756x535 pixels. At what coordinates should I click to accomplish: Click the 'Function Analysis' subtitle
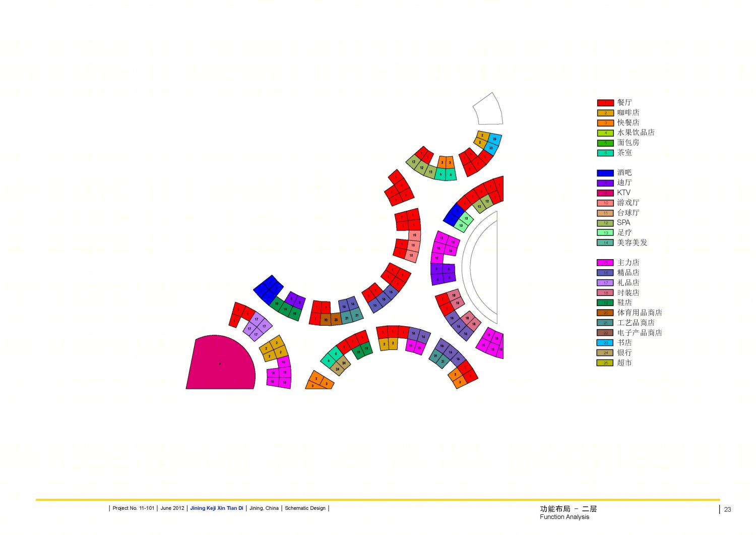pyautogui.click(x=564, y=517)
